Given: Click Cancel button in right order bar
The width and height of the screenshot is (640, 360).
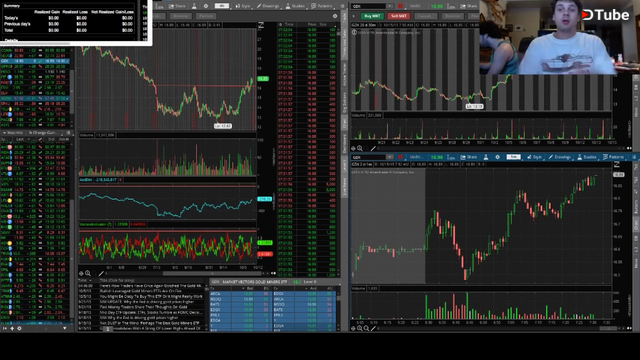Looking at the screenshot, I should pos(425,16).
